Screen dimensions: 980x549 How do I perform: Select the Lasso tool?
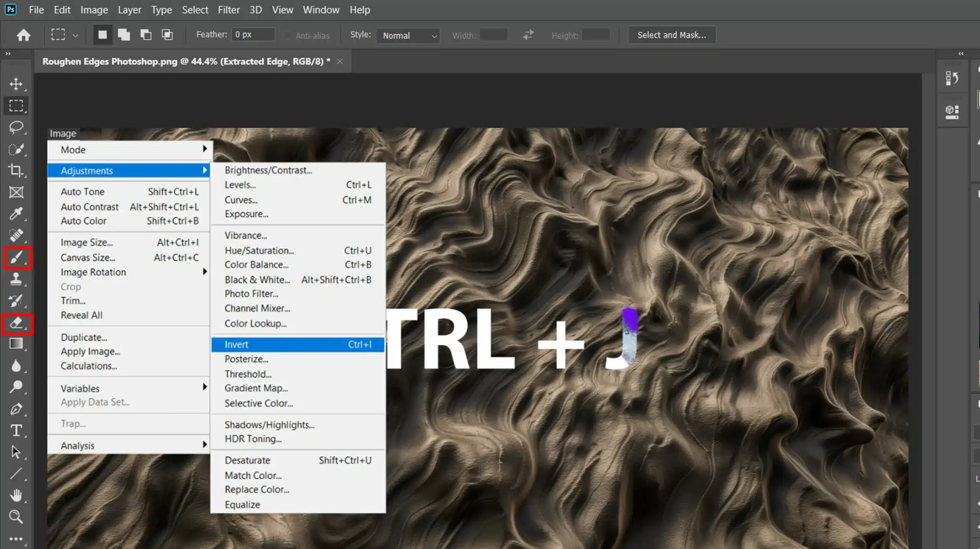[16, 127]
